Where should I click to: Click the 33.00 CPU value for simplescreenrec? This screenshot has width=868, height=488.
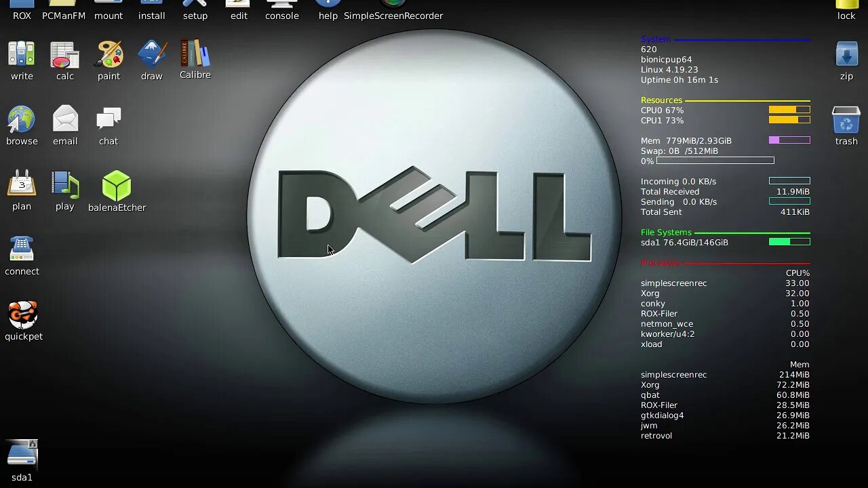coord(797,283)
